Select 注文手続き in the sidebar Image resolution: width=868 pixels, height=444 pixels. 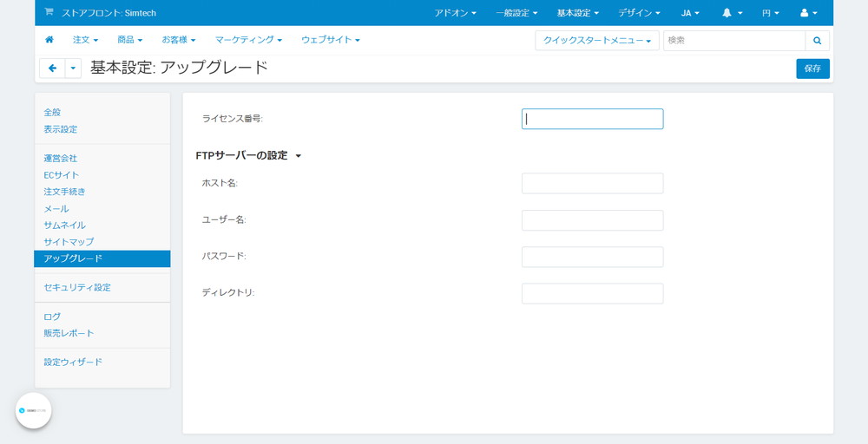pyautogui.click(x=64, y=192)
